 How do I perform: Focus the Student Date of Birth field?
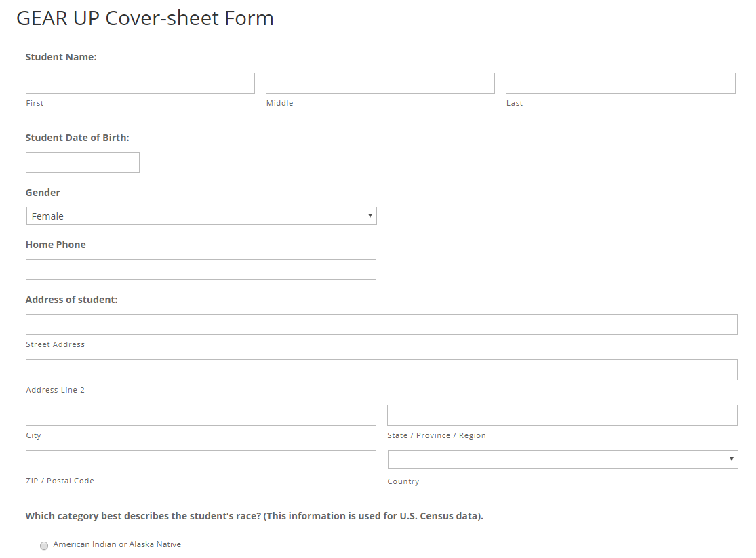(83, 163)
